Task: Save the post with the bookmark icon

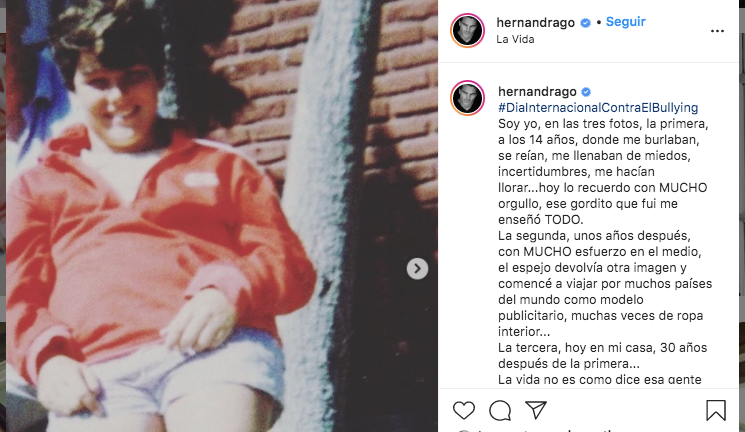Action: click(x=716, y=410)
